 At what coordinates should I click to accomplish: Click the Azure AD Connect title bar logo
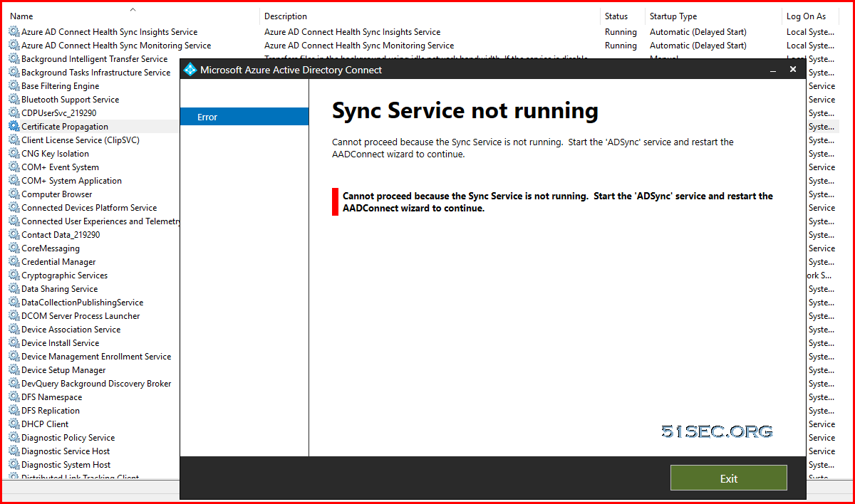coord(190,70)
